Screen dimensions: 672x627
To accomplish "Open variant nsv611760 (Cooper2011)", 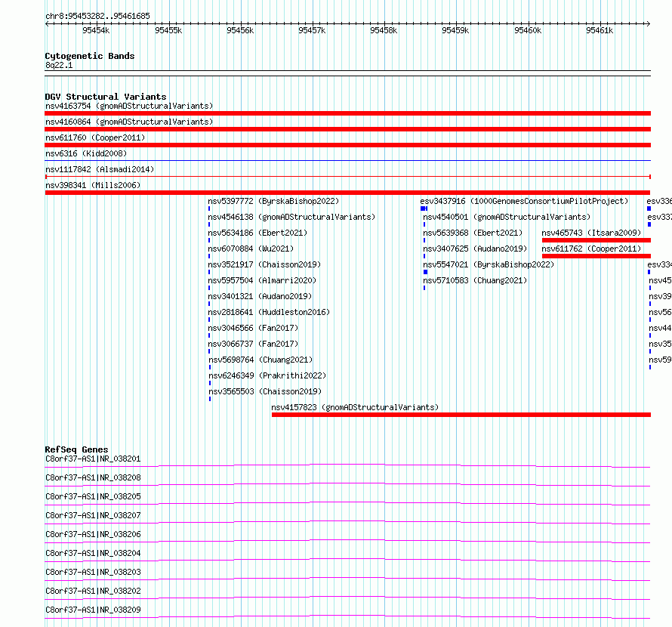I will click(95, 137).
